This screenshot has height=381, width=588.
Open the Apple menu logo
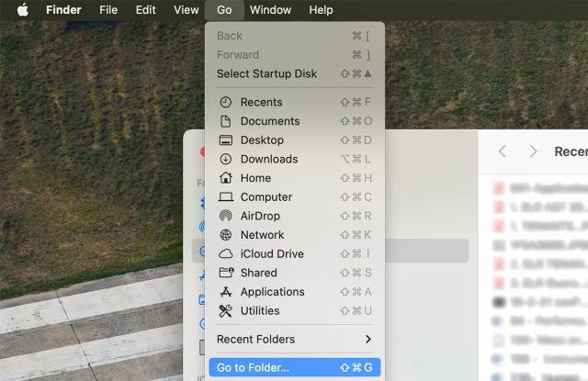point(23,10)
